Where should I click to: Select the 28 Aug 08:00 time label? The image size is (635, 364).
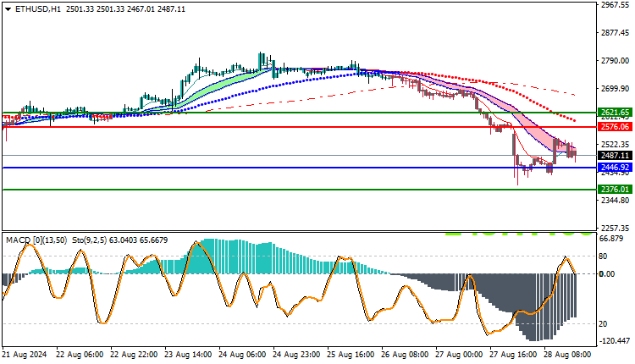tap(567, 355)
